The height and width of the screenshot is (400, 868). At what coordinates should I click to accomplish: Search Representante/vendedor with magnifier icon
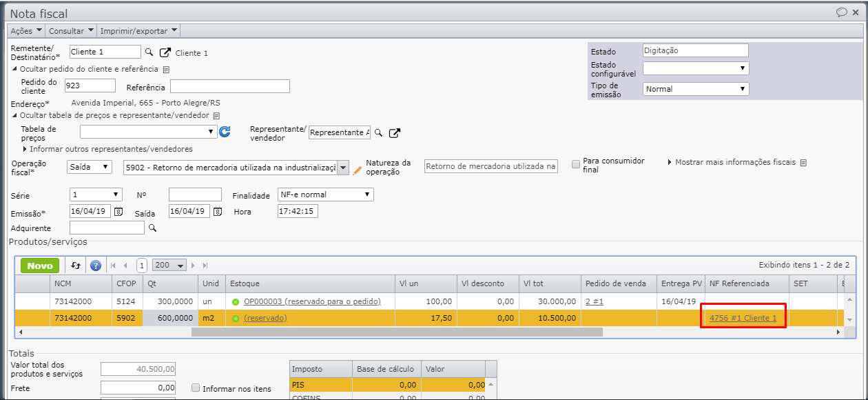point(378,132)
